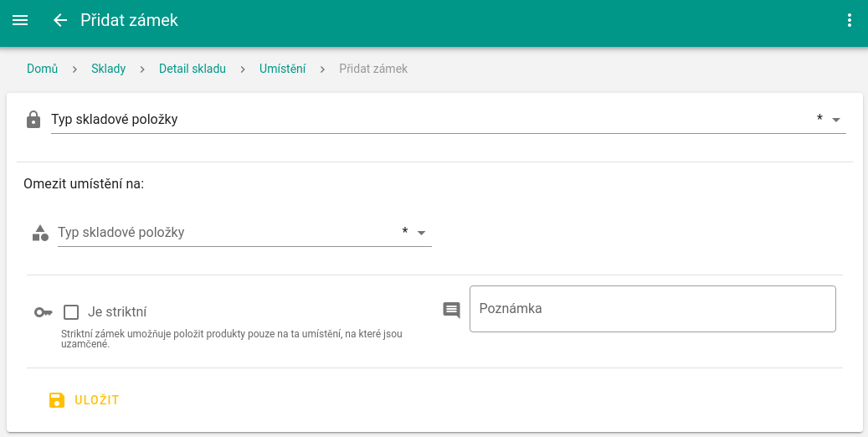Screen dimensions: 868x437
Task: Click the floppy disk save icon
Action: point(57,400)
